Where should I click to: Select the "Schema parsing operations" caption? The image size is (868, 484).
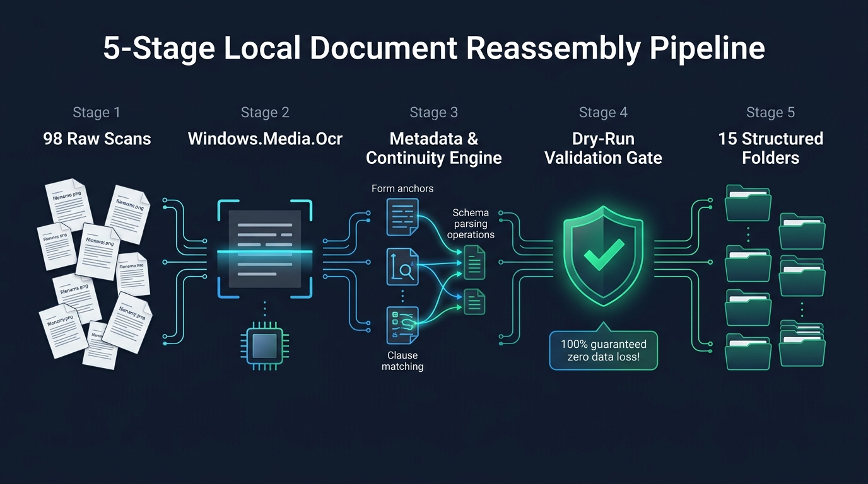tap(471, 224)
